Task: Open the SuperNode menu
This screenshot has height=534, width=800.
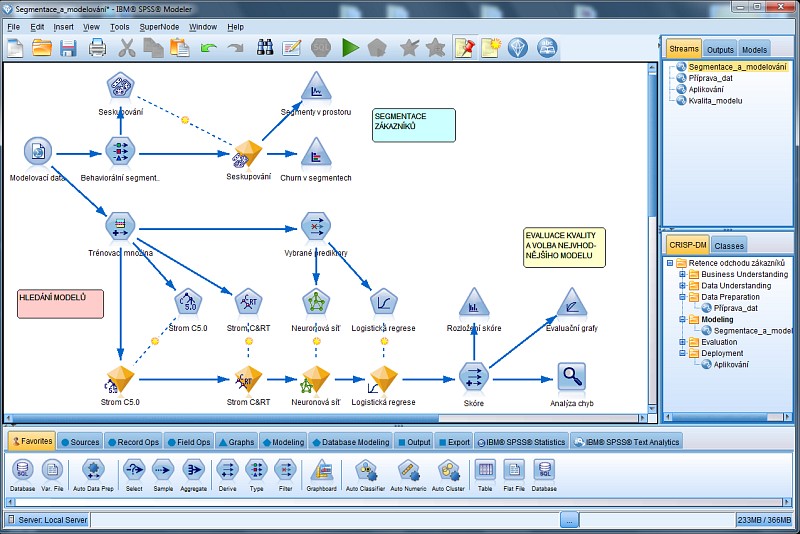Action: pos(159,27)
